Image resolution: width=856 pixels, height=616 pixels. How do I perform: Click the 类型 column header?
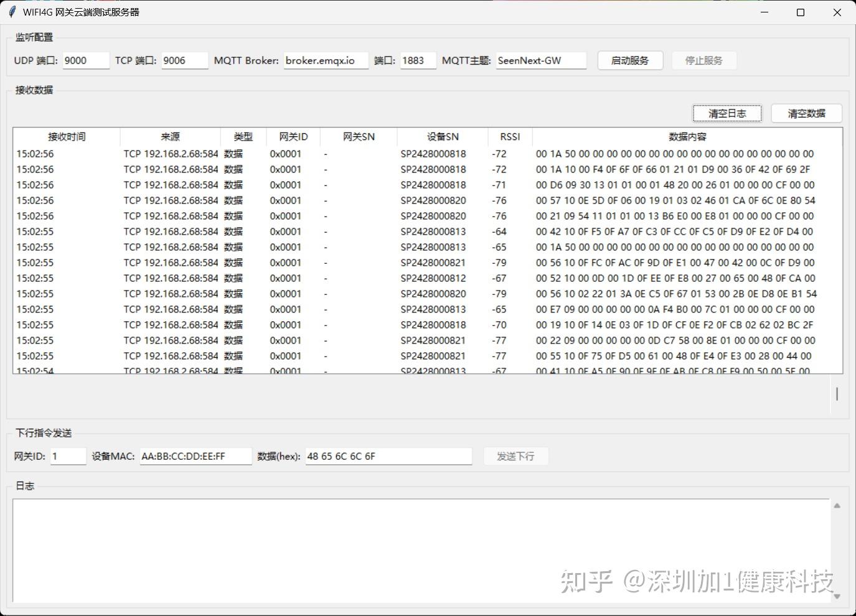(243, 137)
